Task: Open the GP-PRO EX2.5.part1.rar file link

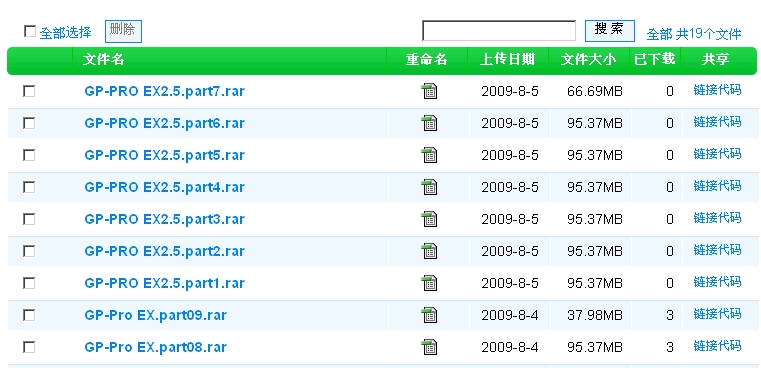Action: pos(165,283)
